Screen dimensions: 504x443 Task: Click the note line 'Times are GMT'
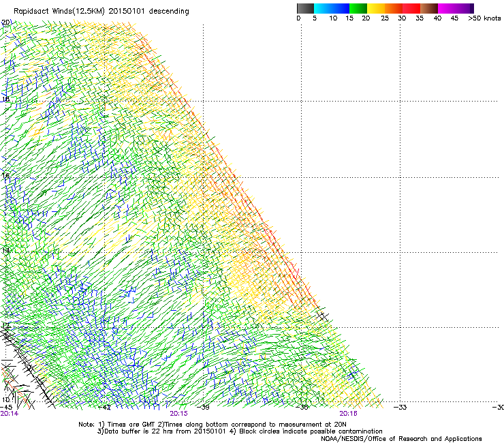pyautogui.click(x=212, y=425)
